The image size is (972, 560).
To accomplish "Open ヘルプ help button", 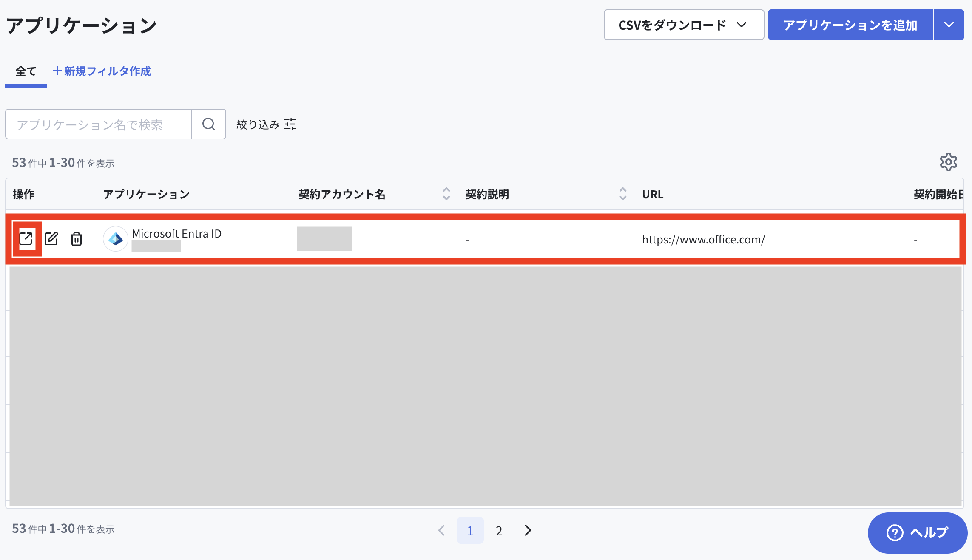I will 917,532.
